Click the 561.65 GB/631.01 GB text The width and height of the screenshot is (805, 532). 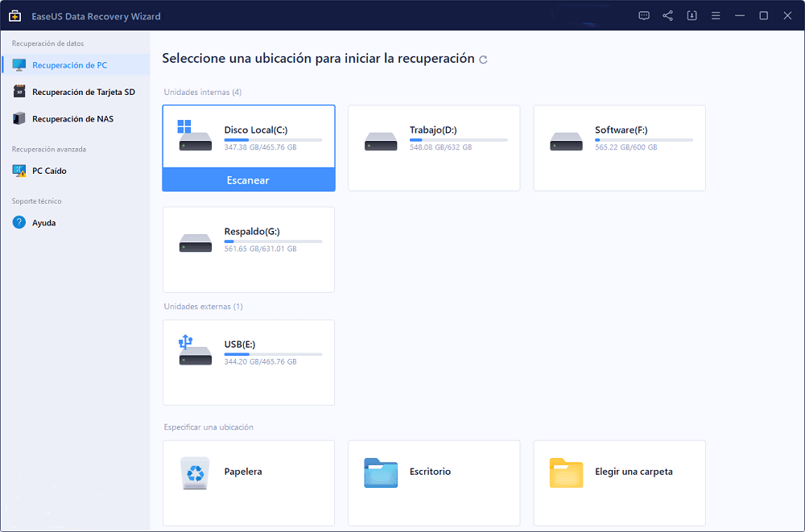[x=260, y=249]
